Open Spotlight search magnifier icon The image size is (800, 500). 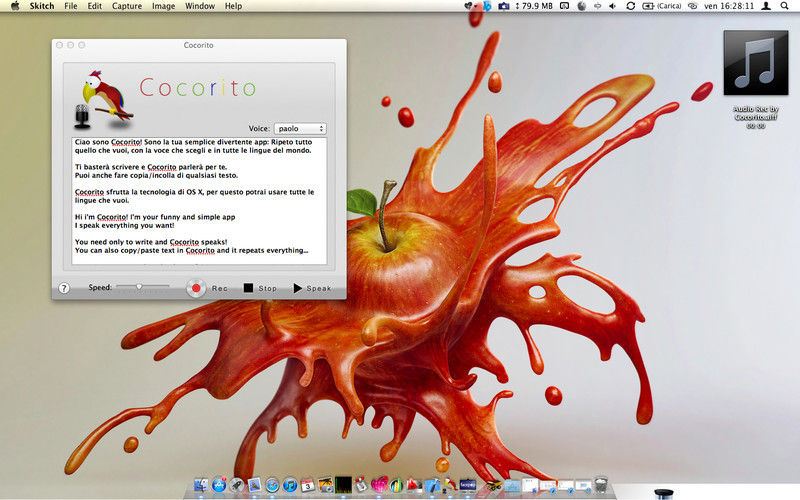pos(785,6)
